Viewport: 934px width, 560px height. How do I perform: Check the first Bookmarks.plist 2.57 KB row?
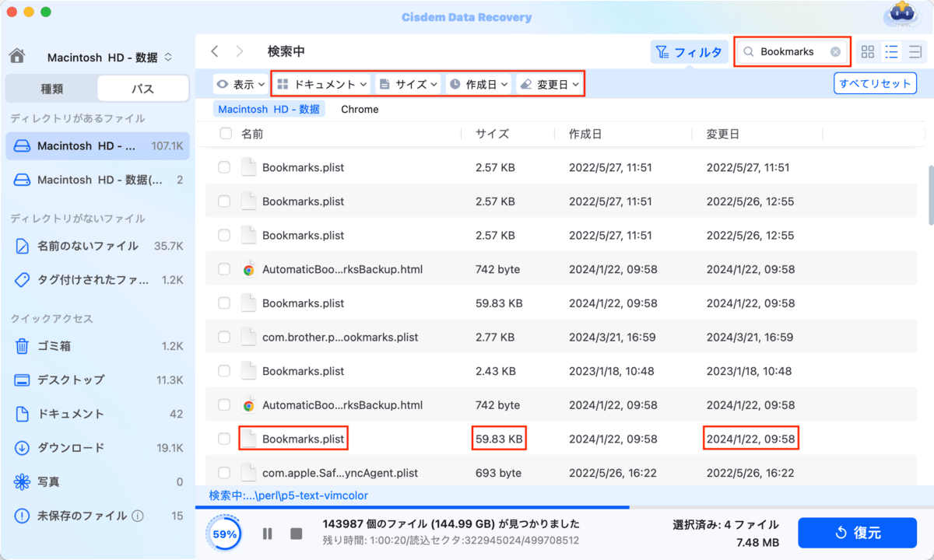[x=224, y=167]
